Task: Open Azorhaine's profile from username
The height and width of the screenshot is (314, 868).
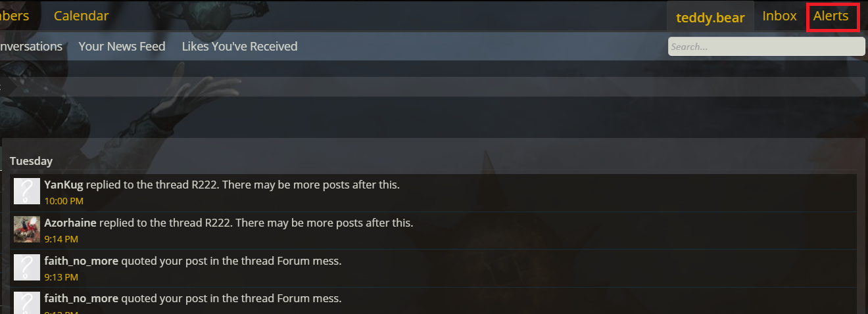Action: (70, 223)
